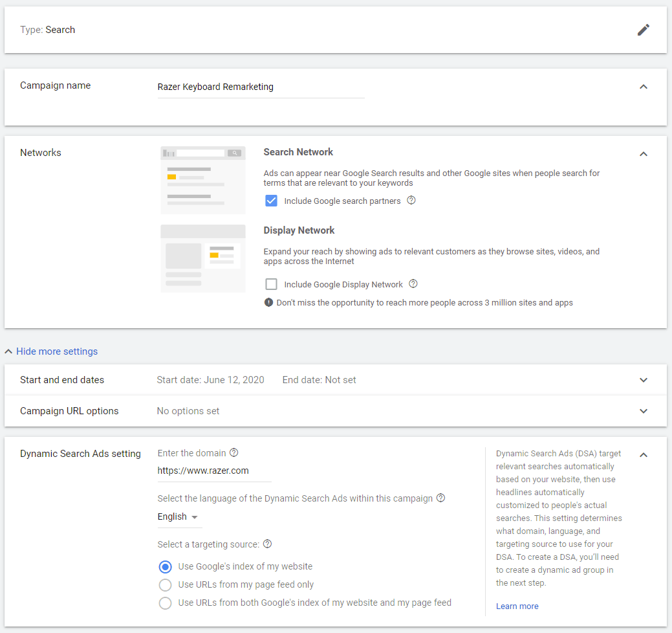Open help icon beside Google search partners
This screenshot has height=633, width=672.
[411, 201]
